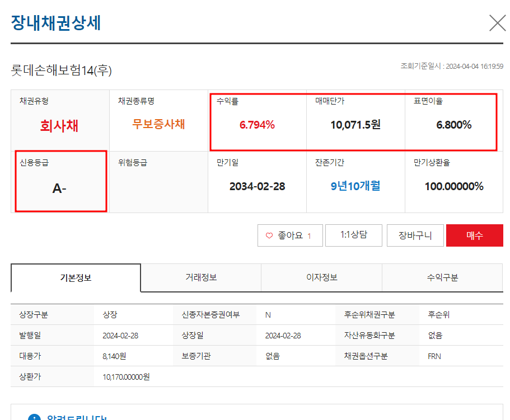Viewport: 510px width, 420px height.
Task: Click the 매매단가 value 10,071.5원
Action: [355, 125]
